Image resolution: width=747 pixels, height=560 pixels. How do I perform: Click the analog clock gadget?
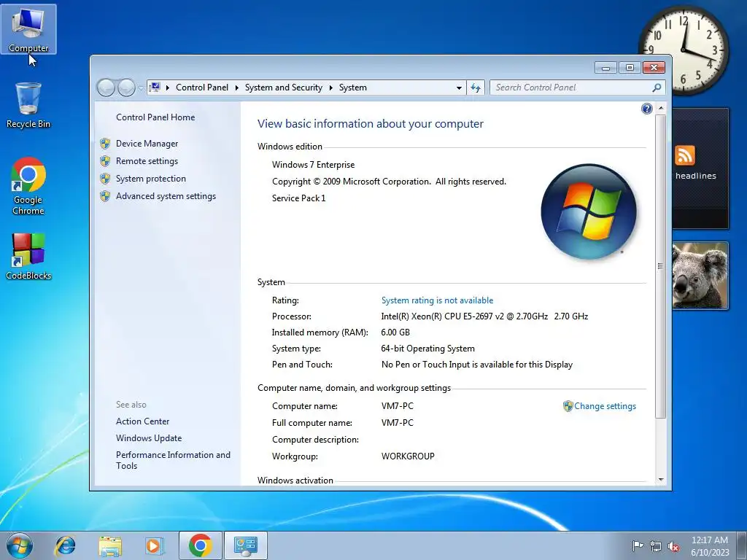(x=683, y=50)
